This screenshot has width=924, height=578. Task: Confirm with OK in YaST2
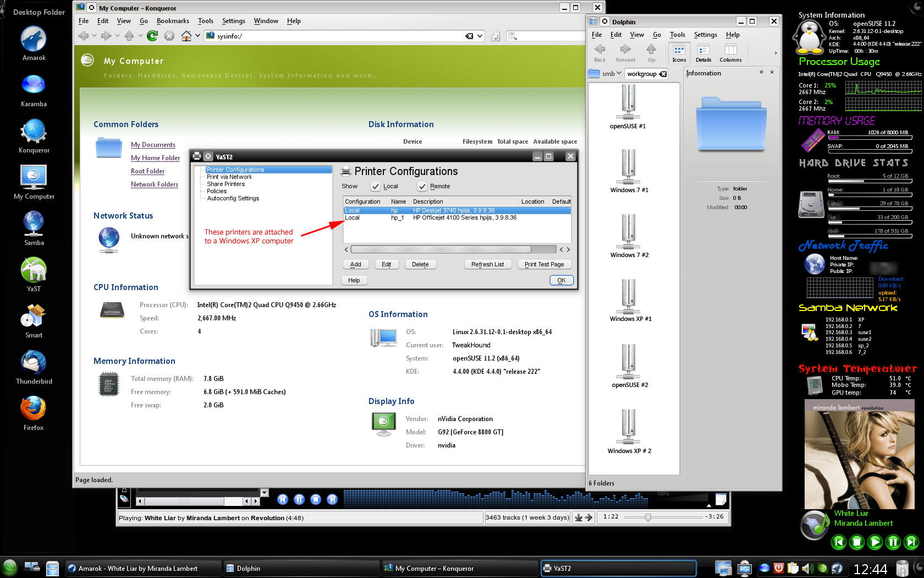561,280
